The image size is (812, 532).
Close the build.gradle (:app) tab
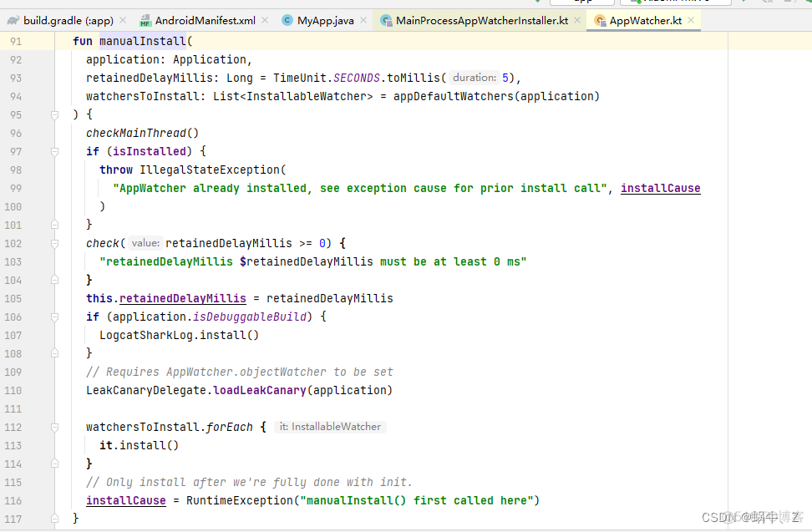click(122, 20)
